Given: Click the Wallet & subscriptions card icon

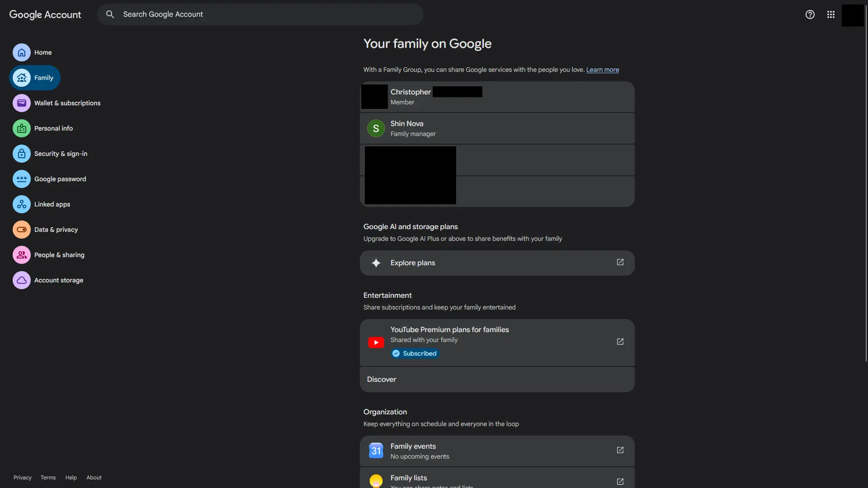Looking at the screenshot, I should (22, 103).
